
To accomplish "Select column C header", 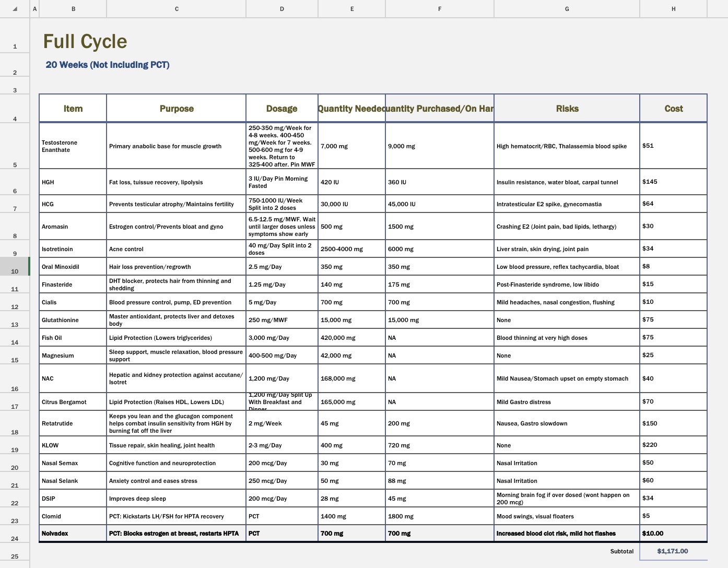I will tap(177, 9).
